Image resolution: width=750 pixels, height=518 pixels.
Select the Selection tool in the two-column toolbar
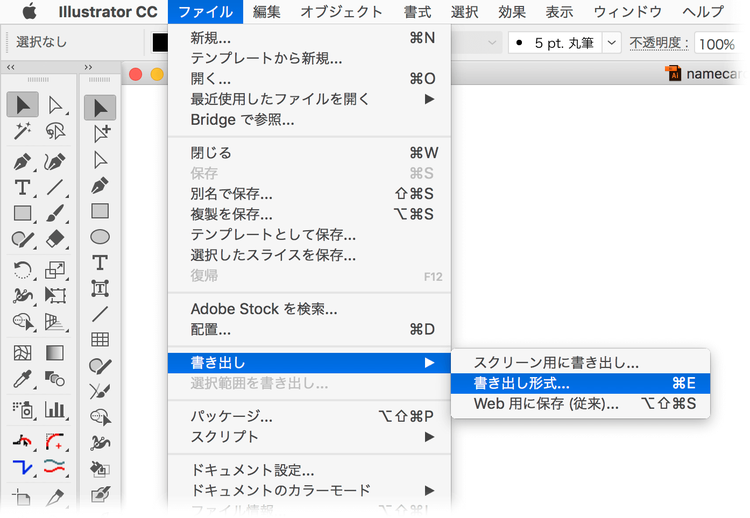pos(22,105)
